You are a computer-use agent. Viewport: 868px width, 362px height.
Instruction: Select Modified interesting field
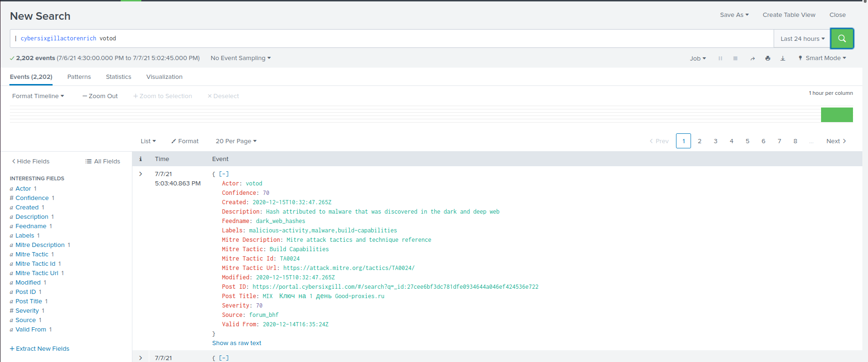point(28,282)
